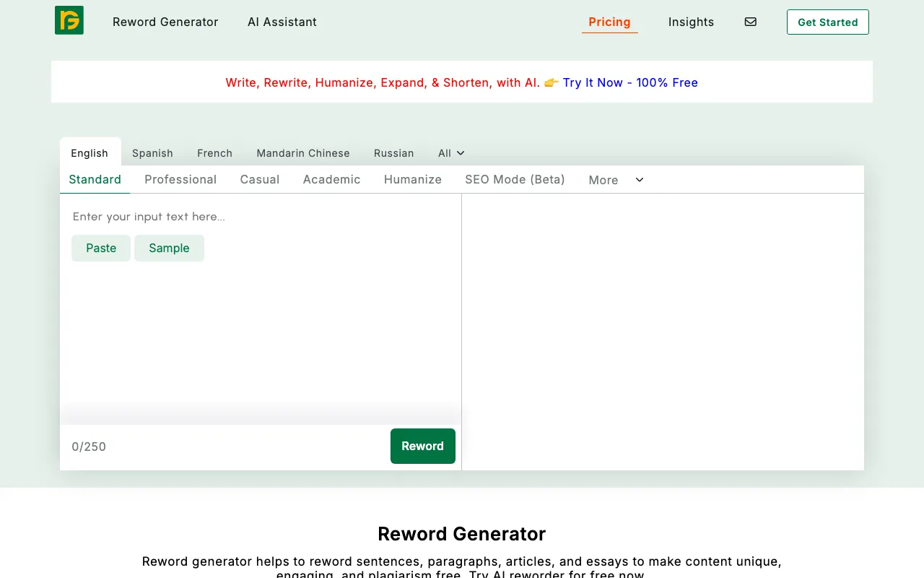
Task: Click the Reword Generator heading
Action: pyautogui.click(x=462, y=534)
